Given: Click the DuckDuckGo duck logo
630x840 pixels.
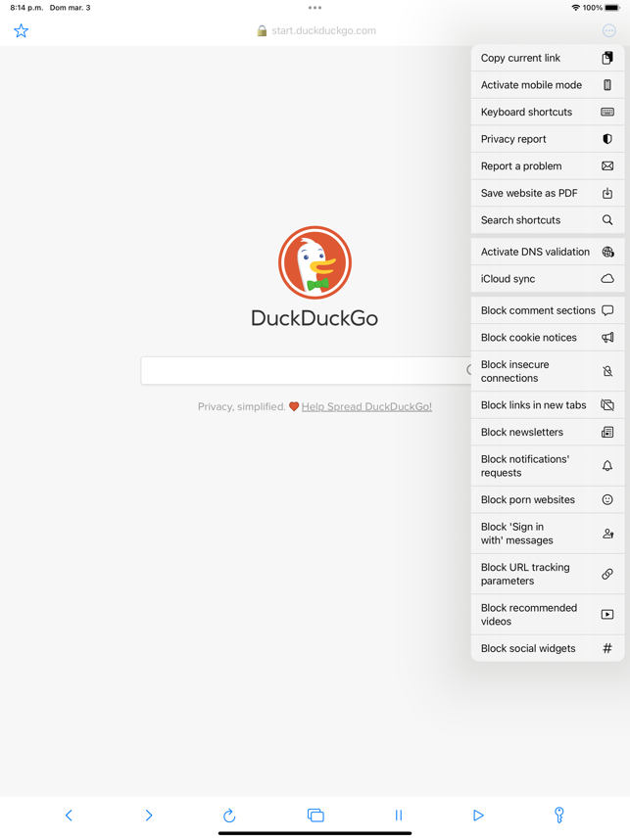Looking at the screenshot, I should pyautogui.click(x=315, y=262).
